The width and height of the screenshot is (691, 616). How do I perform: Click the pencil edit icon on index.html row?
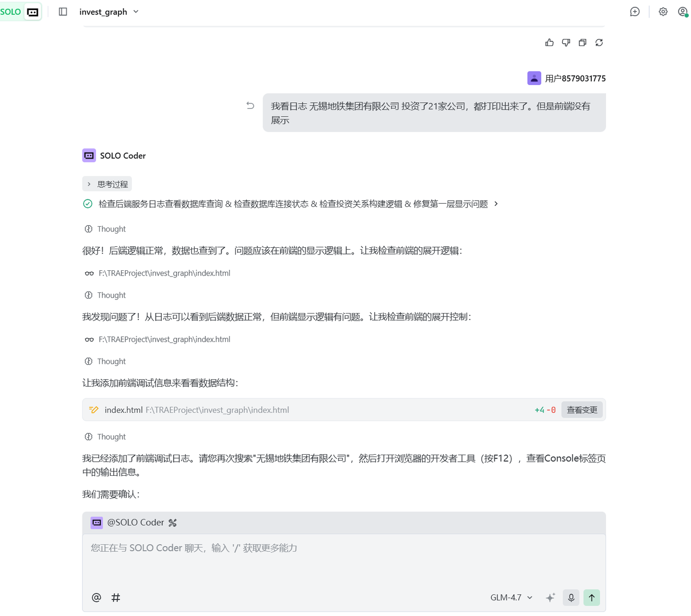[94, 410]
